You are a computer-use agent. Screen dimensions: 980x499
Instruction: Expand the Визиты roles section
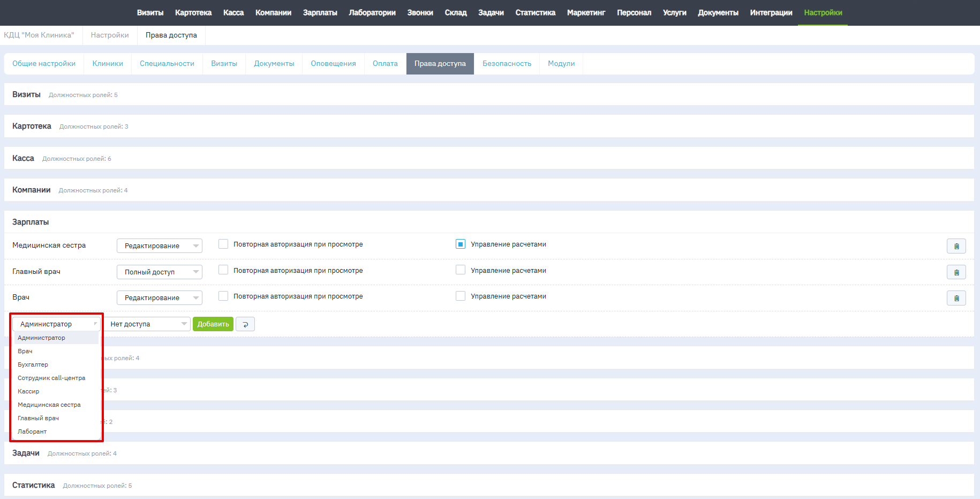[27, 95]
